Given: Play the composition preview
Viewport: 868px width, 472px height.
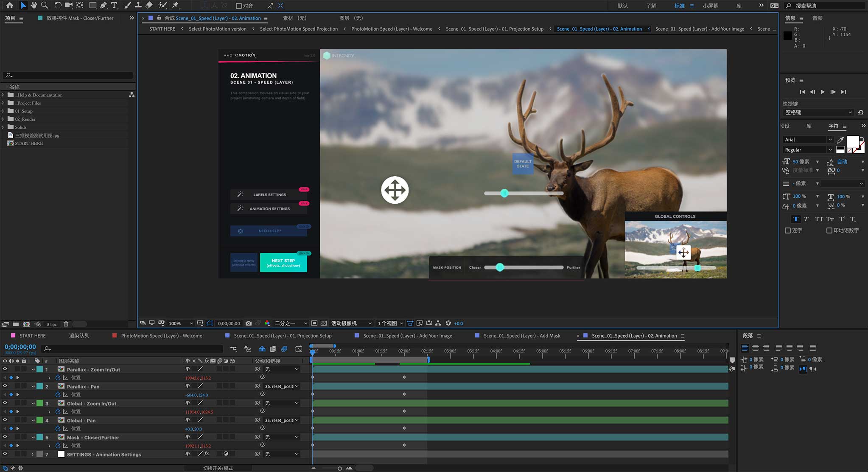Looking at the screenshot, I should 823,92.
